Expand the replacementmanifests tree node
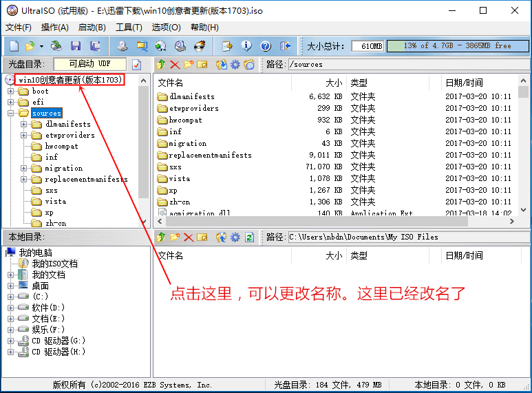 tap(24, 179)
